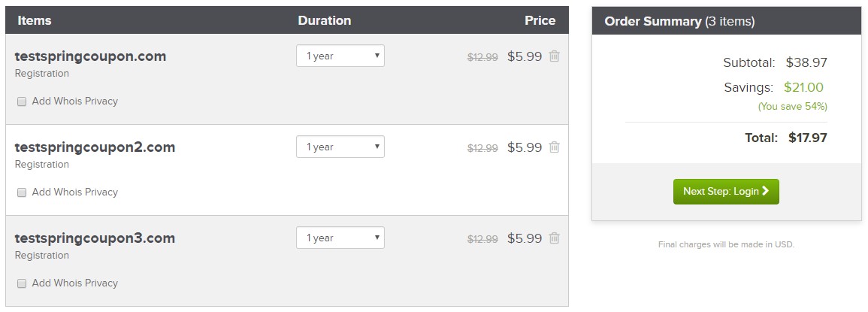Expand the duration selector for testspringcoupon3.com
Viewport: 868px width, 312px height.
340,238
